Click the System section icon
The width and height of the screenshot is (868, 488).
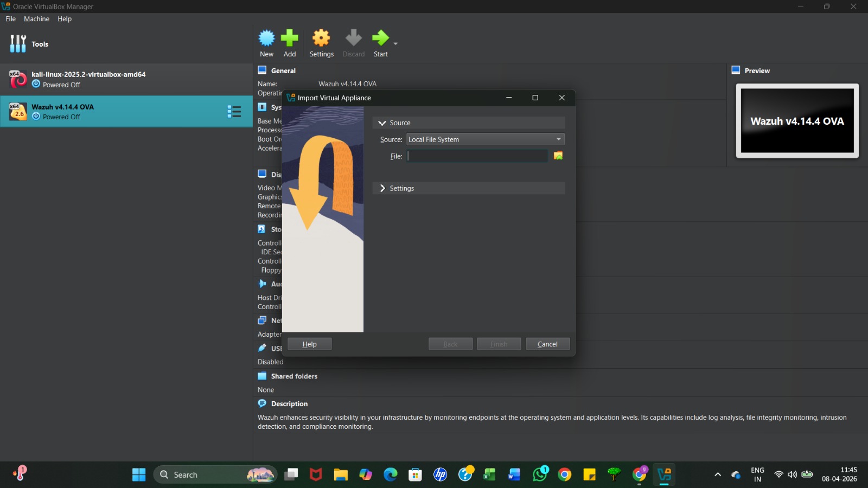click(x=262, y=107)
